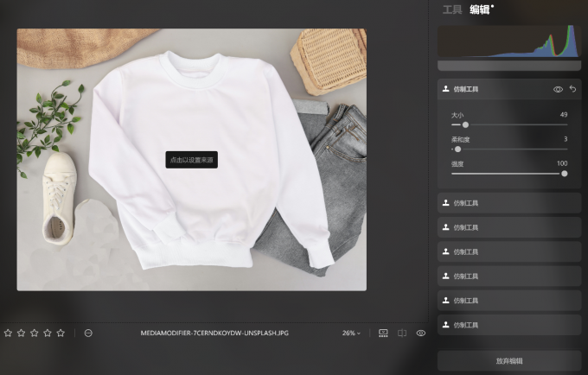Set rating with the first star

(8, 333)
